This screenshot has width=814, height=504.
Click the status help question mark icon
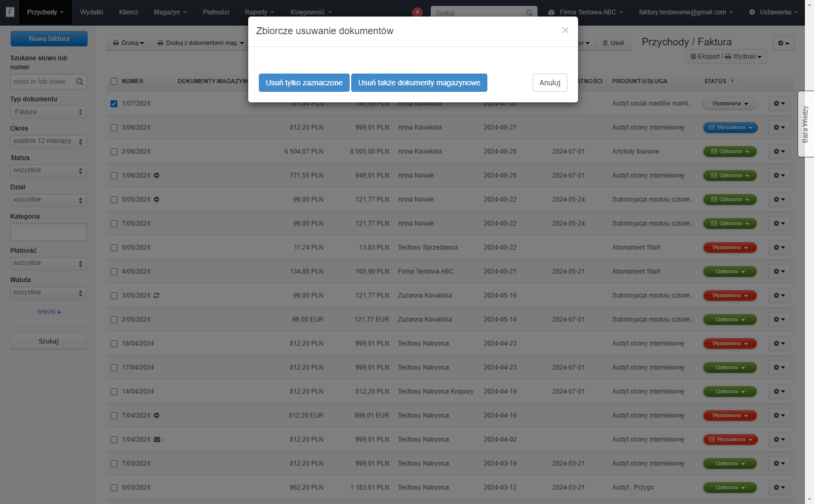click(x=732, y=82)
